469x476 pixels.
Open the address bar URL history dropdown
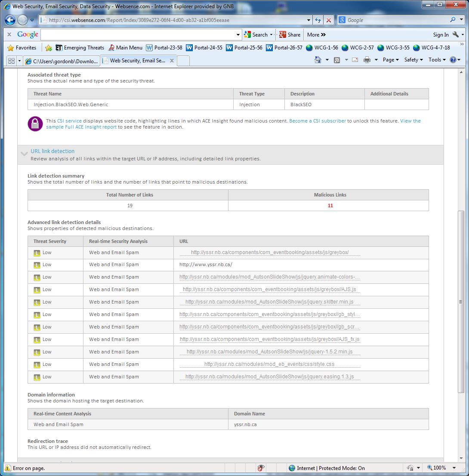[309, 20]
